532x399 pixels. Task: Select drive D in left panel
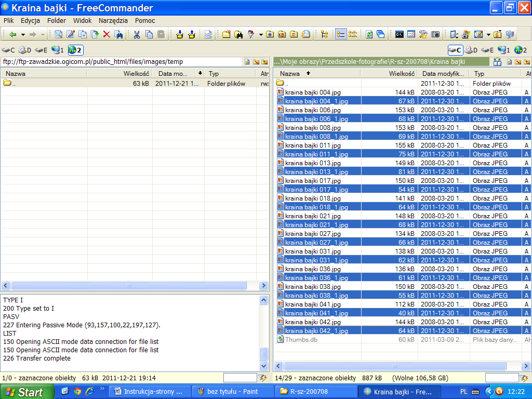point(24,50)
